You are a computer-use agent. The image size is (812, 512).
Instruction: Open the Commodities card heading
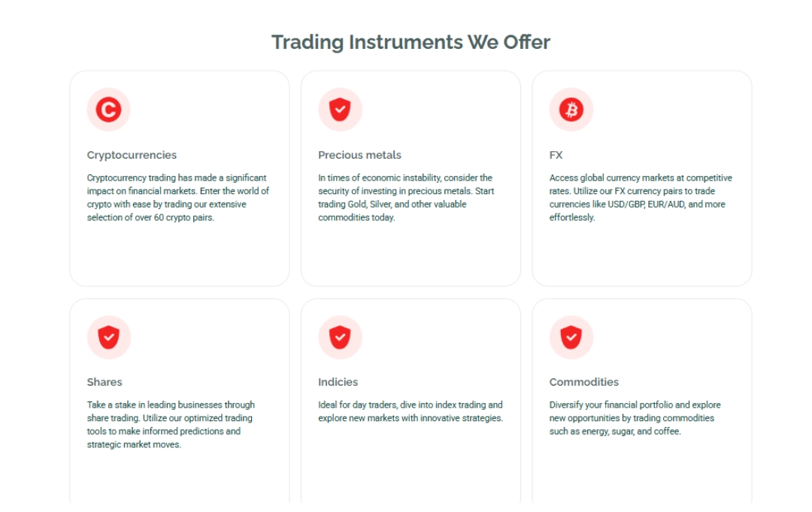tap(583, 382)
